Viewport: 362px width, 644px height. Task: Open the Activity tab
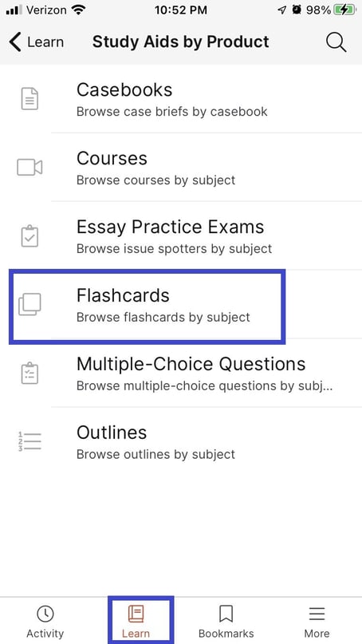click(x=45, y=622)
